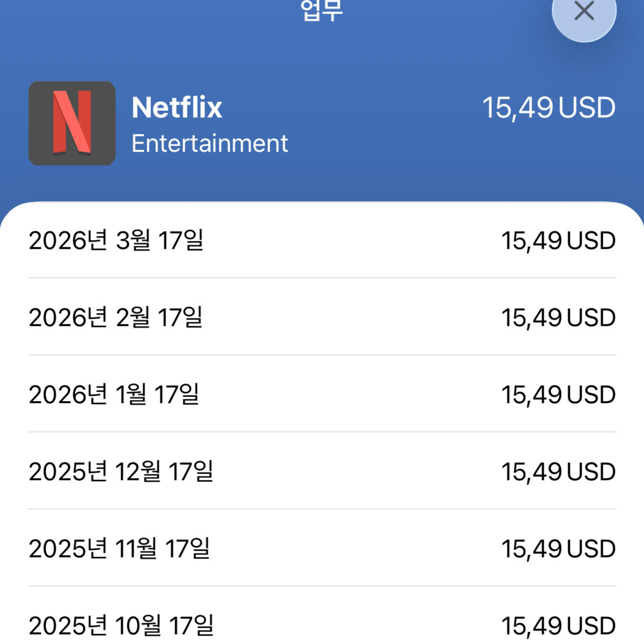Viewport: 644px width, 644px height.
Task: Tap the amount for 2025년 10월 17일
Action: tap(558, 626)
